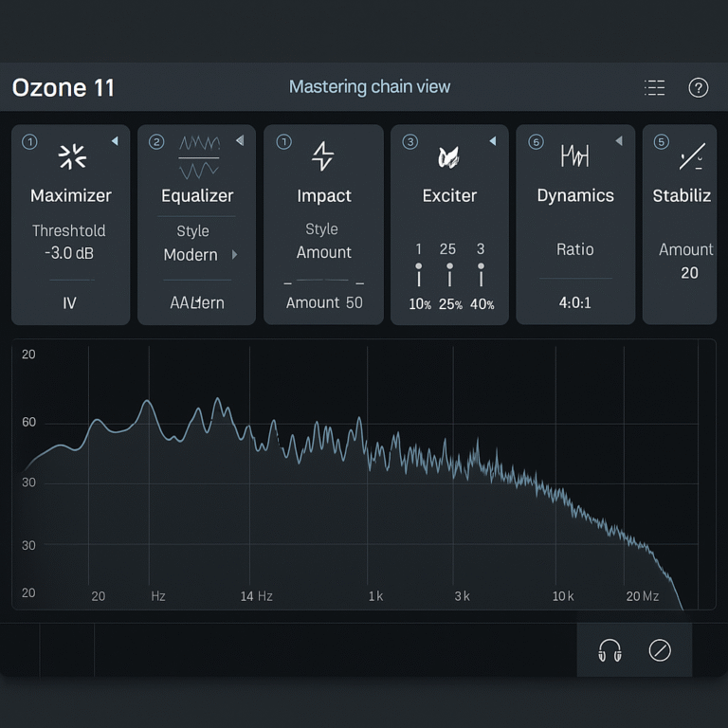Select the Impact lightning bolt icon
728x728 pixels.
322,156
